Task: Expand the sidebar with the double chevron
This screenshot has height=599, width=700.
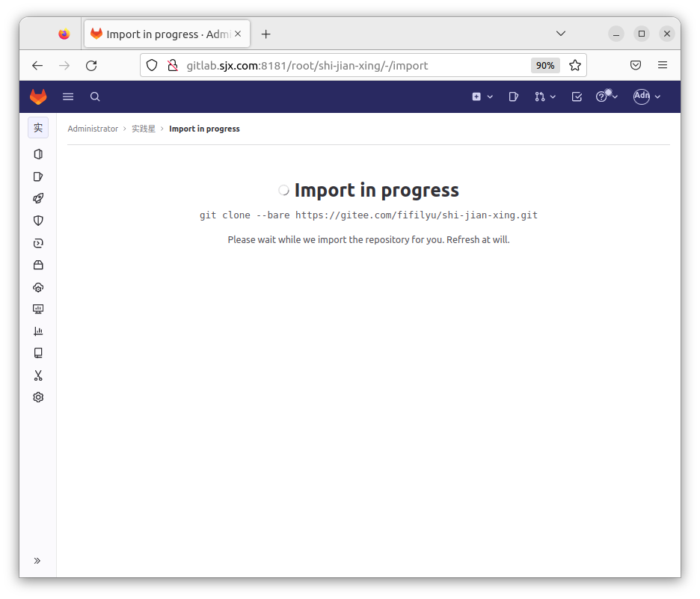Action: [37, 561]
